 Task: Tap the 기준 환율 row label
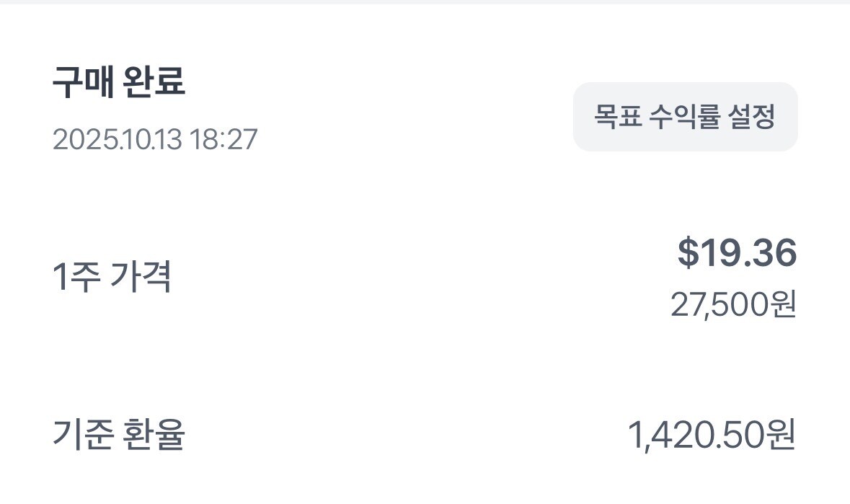(x=119, y=434)
